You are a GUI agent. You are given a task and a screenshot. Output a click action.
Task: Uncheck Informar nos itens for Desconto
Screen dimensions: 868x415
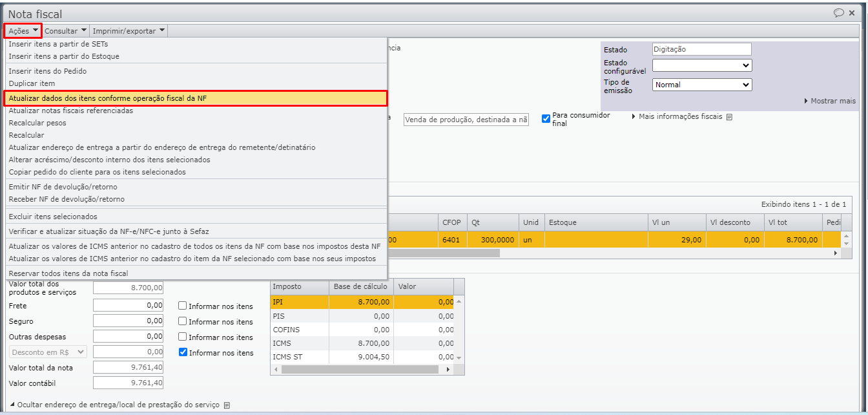[183, 352]
